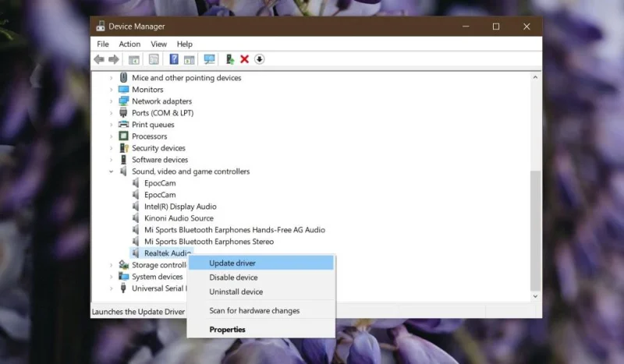Click the Network adapters category icon
Image resolution: width=624 pixels, height=364 pixels.
tap(124, 101)
